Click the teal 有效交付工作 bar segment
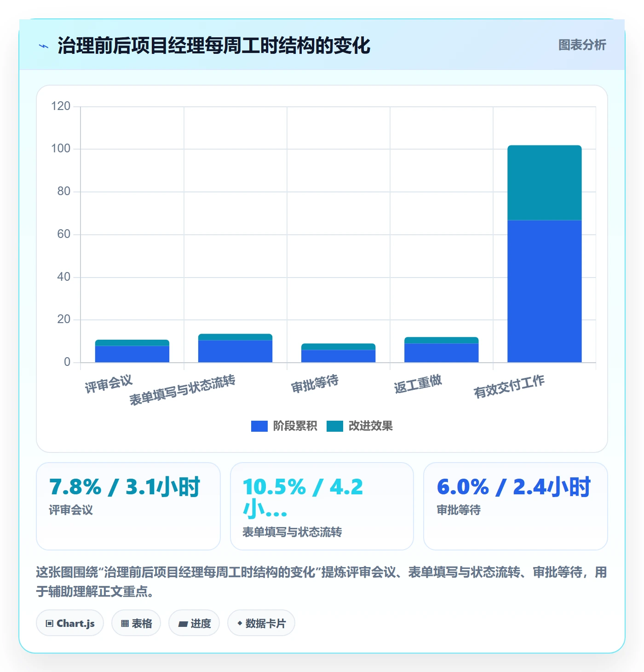The height and width of the screenshot is (672, 644). pos(544,183)
